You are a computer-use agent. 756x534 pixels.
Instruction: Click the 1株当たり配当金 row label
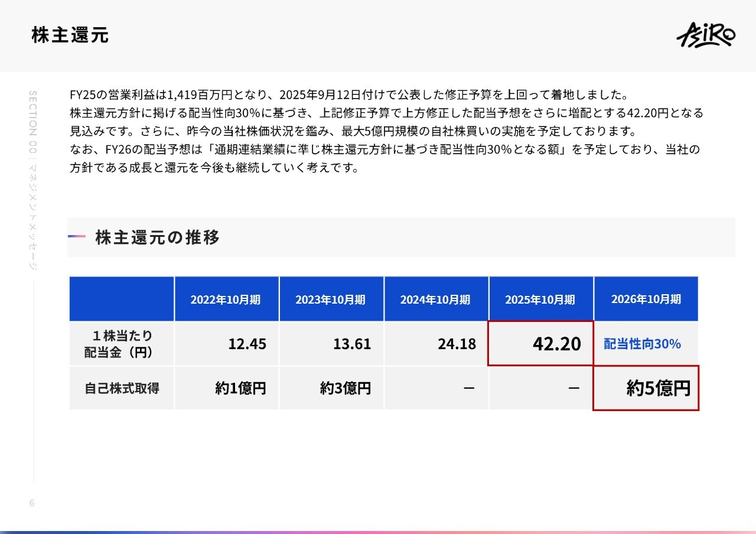pos(122,344)
